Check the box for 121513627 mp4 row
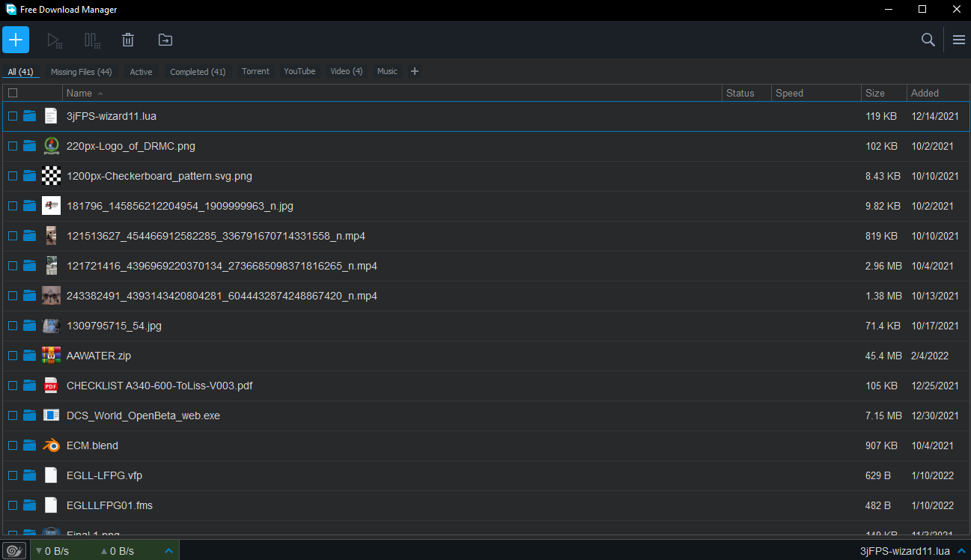Image resolution: width=971 pixels, height=560 pixels. tap(13, 236)
